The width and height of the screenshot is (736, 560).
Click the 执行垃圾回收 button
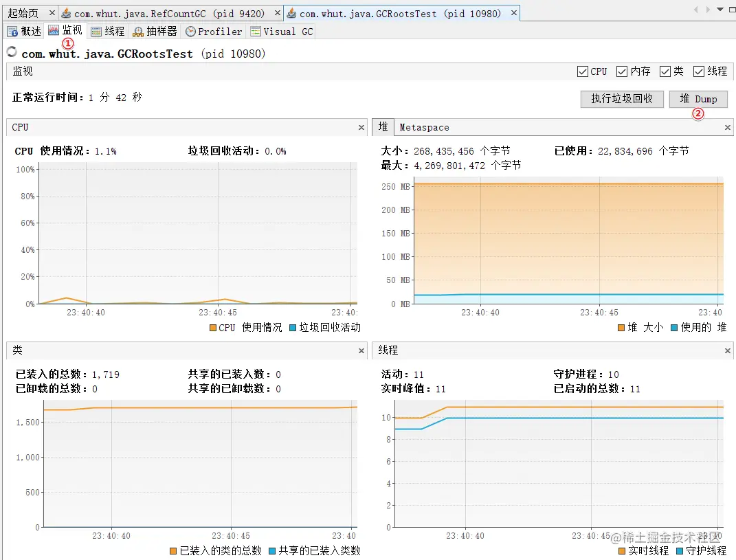tap(622, 99)
